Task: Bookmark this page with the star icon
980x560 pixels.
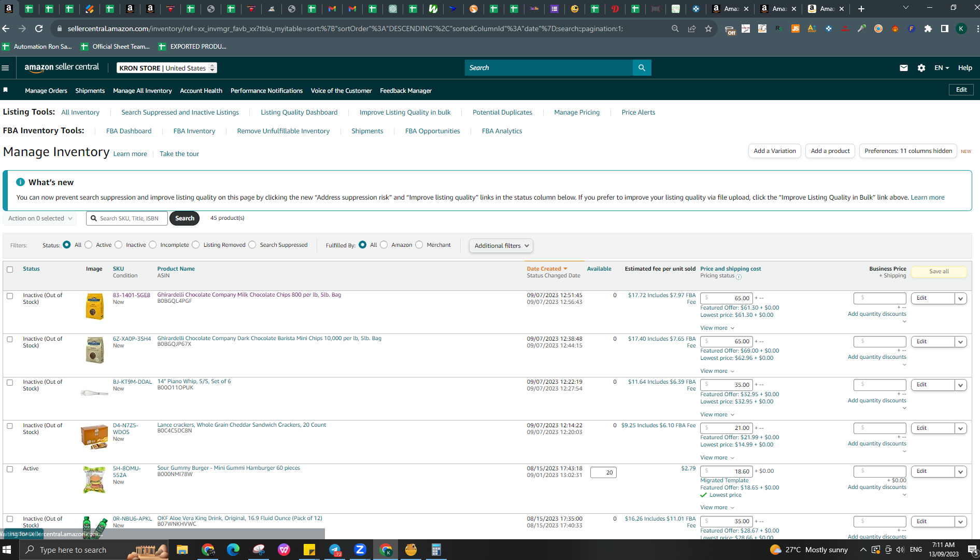Action: (x=708, y=29)
